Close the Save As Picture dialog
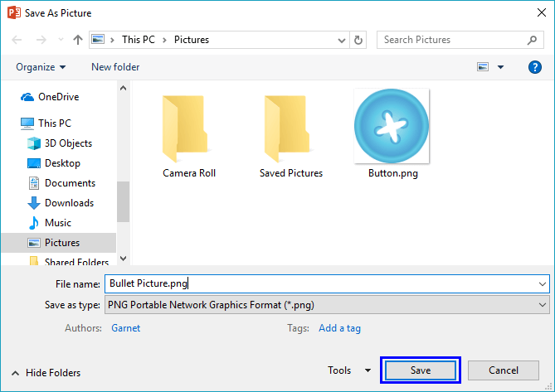Viewport: 555px width, 392px height. (x=541, y=12)
